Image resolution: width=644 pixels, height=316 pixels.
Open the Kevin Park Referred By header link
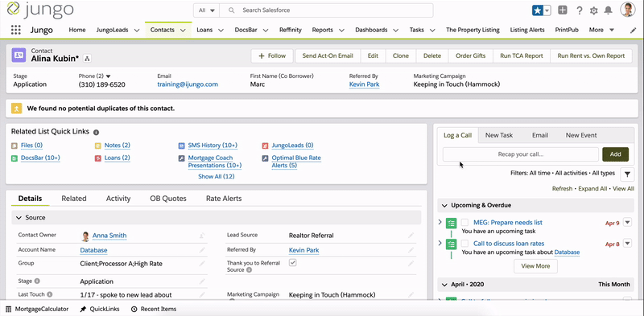tap(365, 84)
